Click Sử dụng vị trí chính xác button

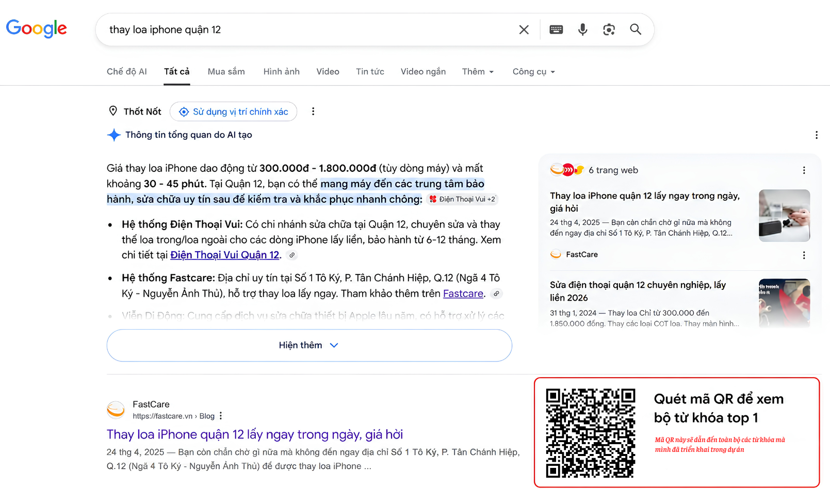tap(233, 111)
